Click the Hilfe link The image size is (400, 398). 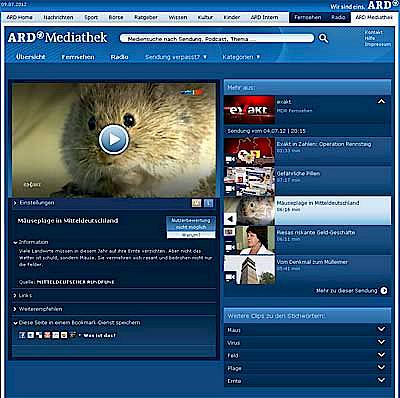(370, 38)
